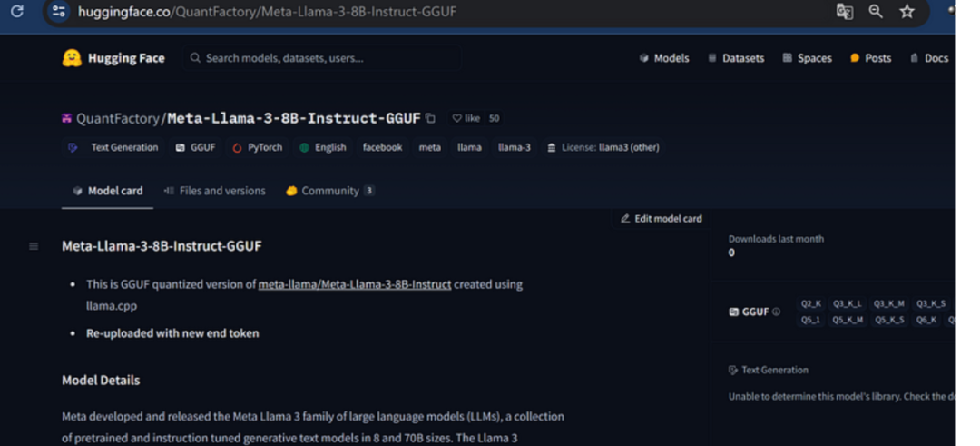The width and height of the screenshot is (980, 446).
Task: Click the Hugging Face emoji logo
Action: pyautogui.click(x=72, y=58)
